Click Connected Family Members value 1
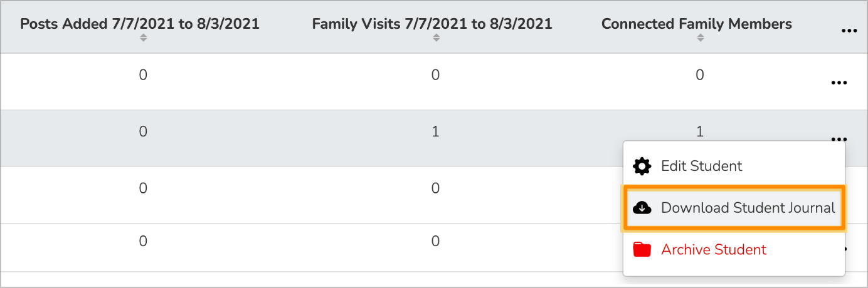This screenshot has height=288, width=868. click(x=700, y=132)
